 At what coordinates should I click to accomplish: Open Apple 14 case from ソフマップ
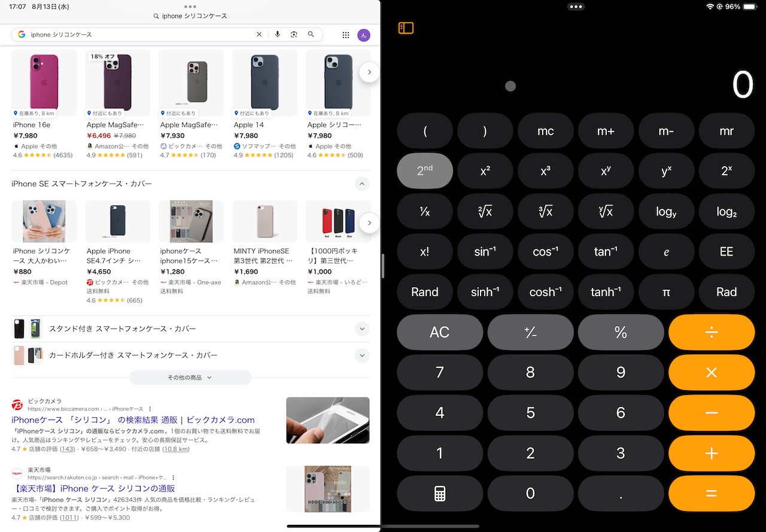tap(265, 103)
